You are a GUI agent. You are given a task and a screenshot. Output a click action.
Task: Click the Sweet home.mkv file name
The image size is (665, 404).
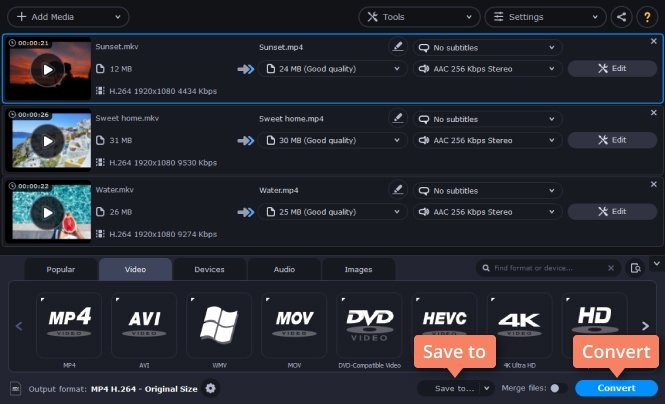coord(127,118)
